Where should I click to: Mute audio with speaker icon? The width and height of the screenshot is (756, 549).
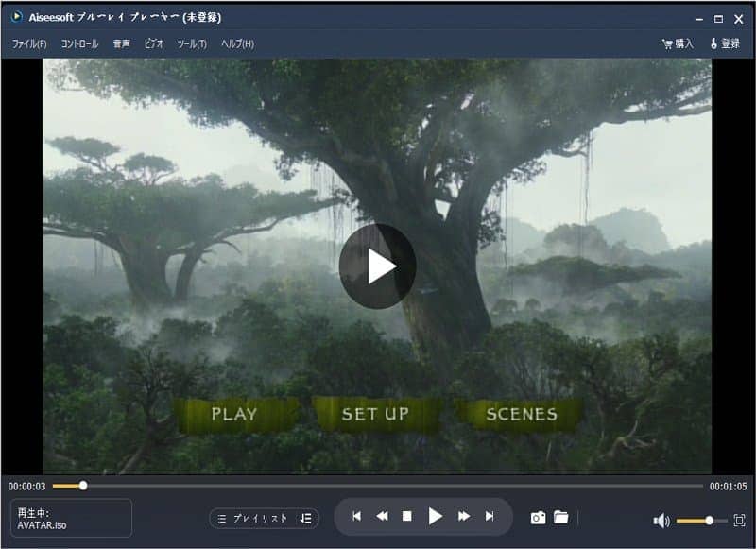click(661, 521)
